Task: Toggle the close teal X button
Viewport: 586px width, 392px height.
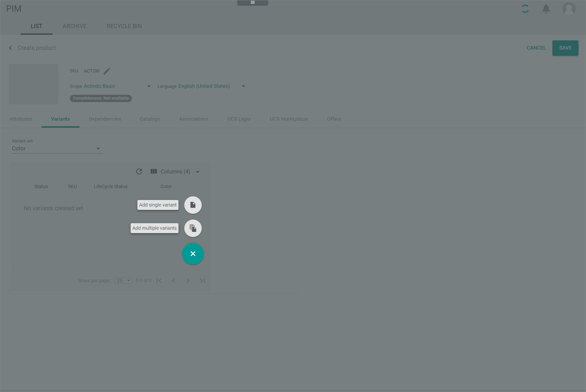Action: point(193,254)
